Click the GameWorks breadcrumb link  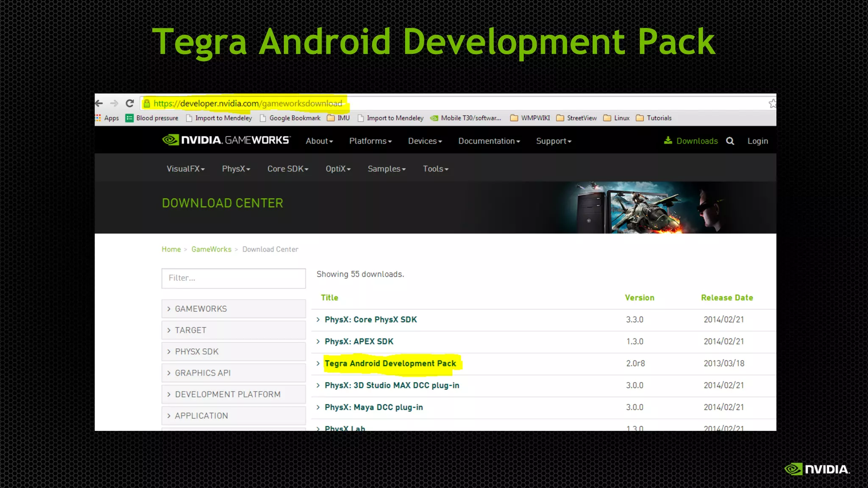click(211, 250)
